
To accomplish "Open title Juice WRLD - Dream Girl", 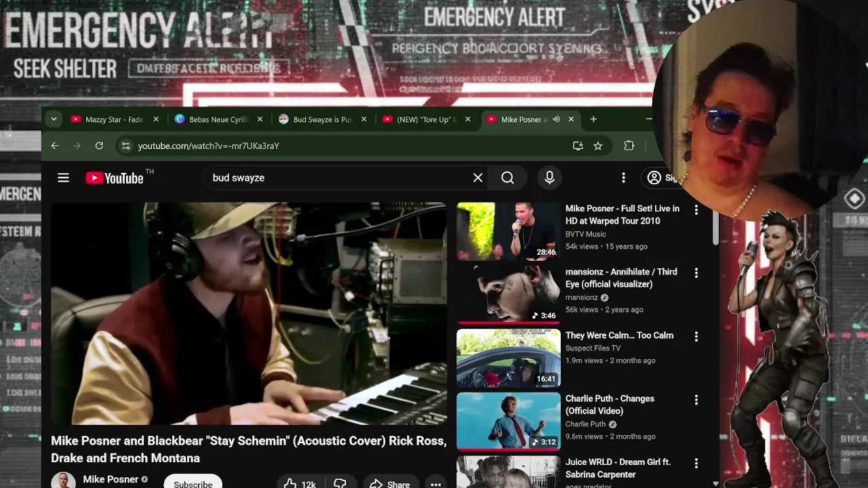I will coord(618,468).
